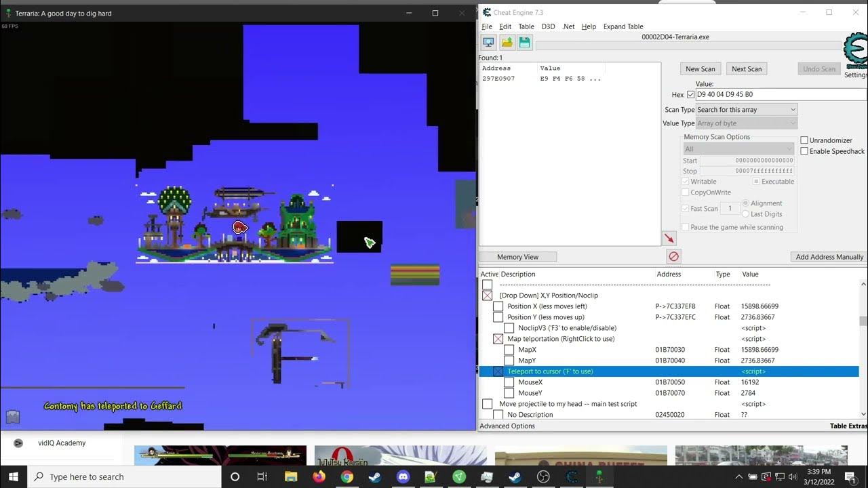Open the process list computer icon
The image size is (868, 488).
tap(488, 43)
